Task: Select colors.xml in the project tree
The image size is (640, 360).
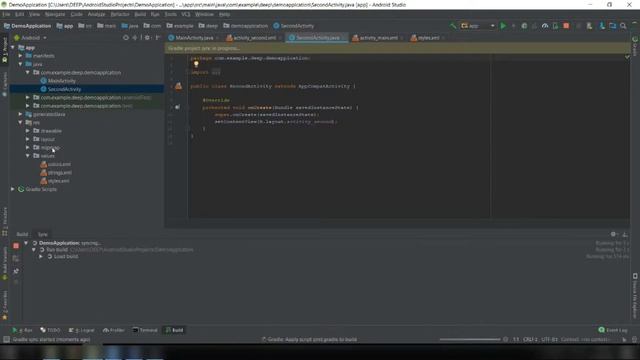Action: [x=59, y=164]
